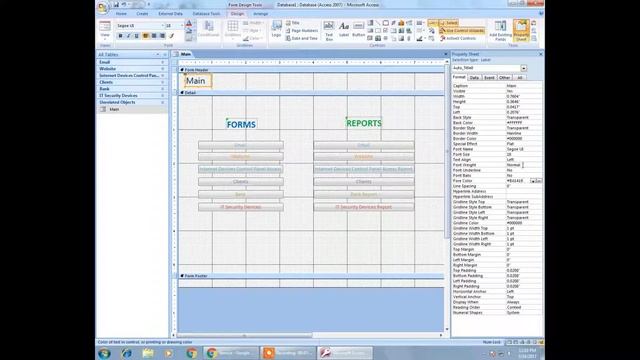
Task: Open the Create ribbon tab
Action: (x=142, y=14)
